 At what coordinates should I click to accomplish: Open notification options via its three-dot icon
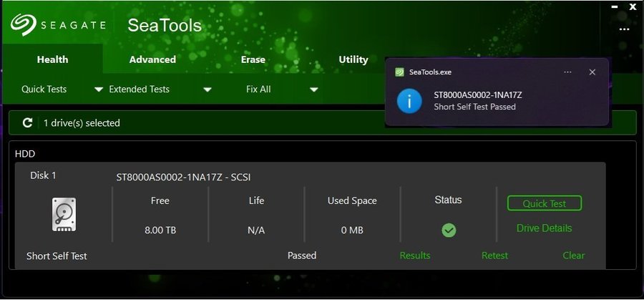(x=567, y=72)
